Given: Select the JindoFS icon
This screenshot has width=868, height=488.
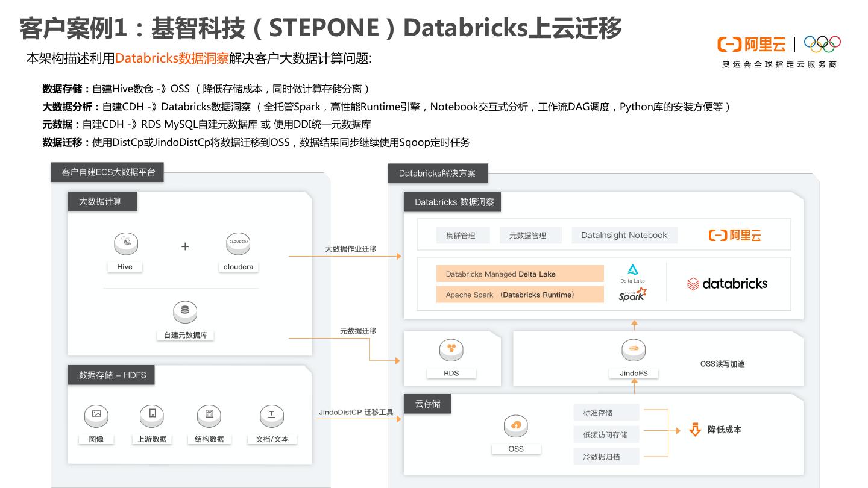Looking at the screenshot, I should coord(634,350).
